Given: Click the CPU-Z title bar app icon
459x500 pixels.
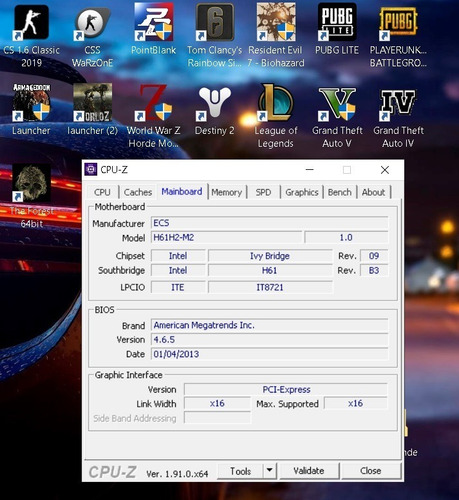Looking at the screenshot, I should pos(91,169).
